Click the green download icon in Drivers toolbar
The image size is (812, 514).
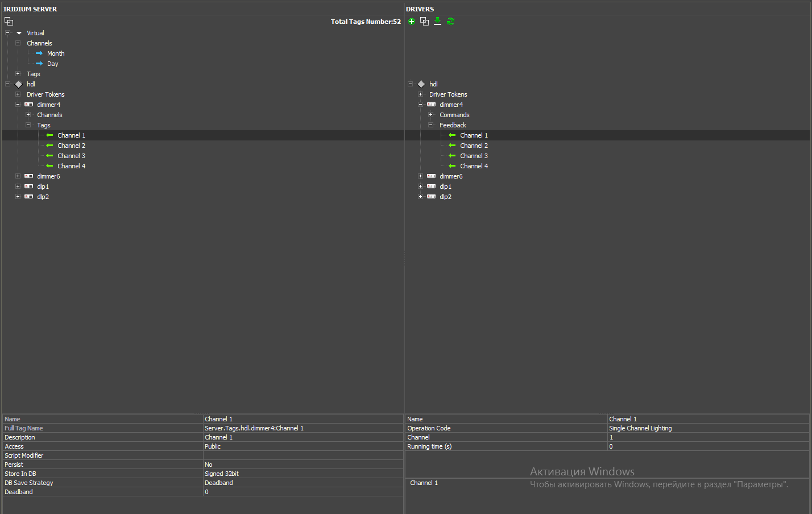point(437,21)
